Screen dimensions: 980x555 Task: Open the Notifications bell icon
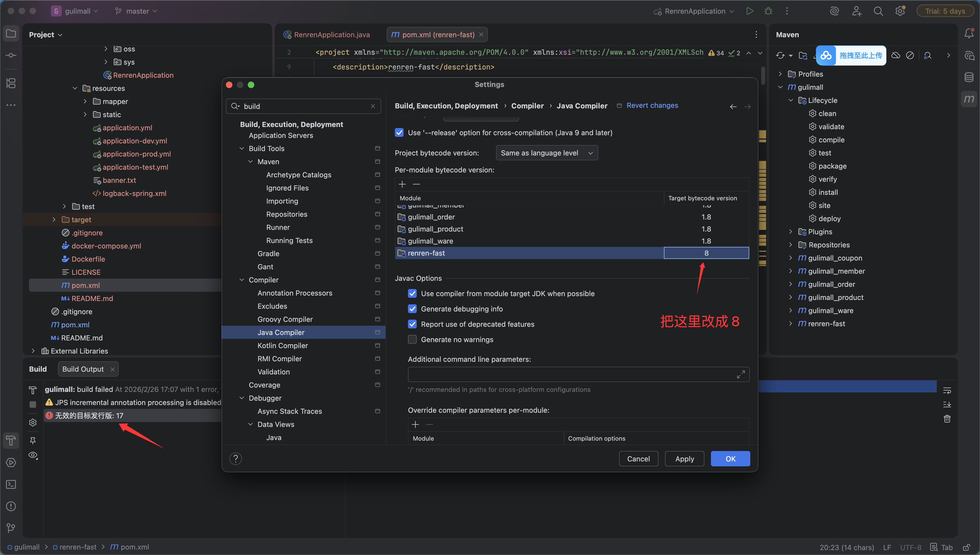[x=969, y=34]
